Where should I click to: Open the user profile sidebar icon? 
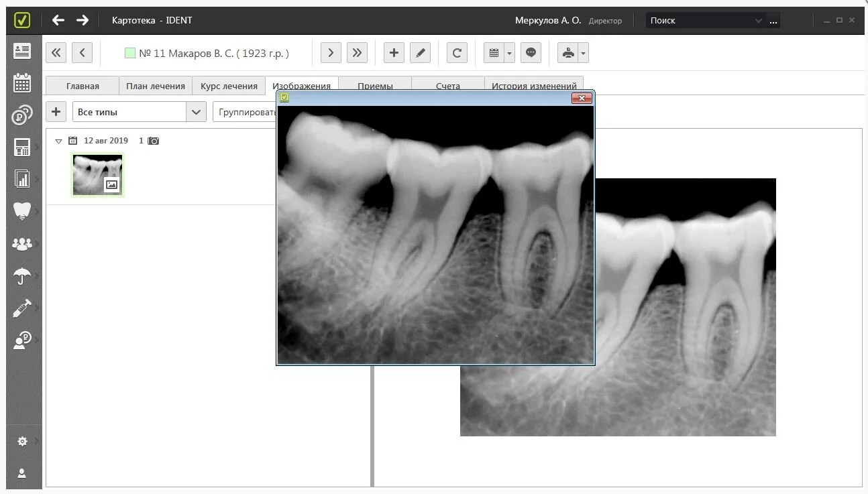(x=22, y=473)
